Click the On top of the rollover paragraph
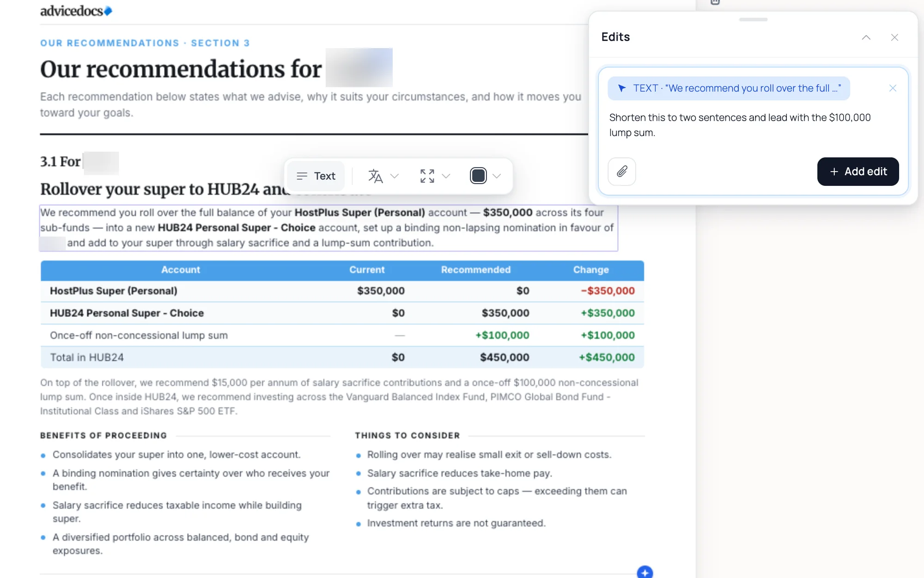Viewport: 924px width, 578px height. (x=340, y=397)
